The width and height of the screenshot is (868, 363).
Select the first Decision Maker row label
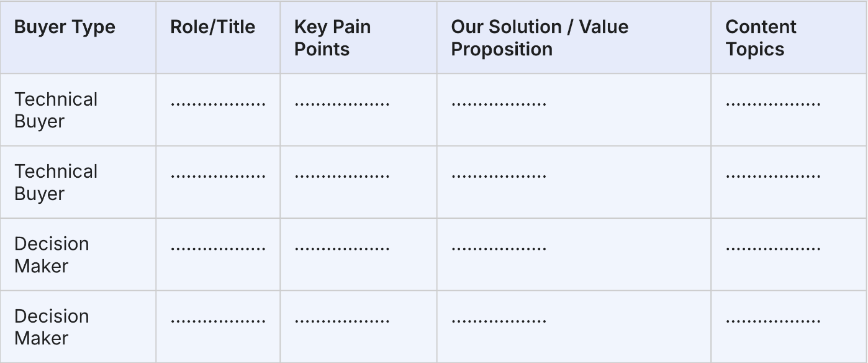52,254
